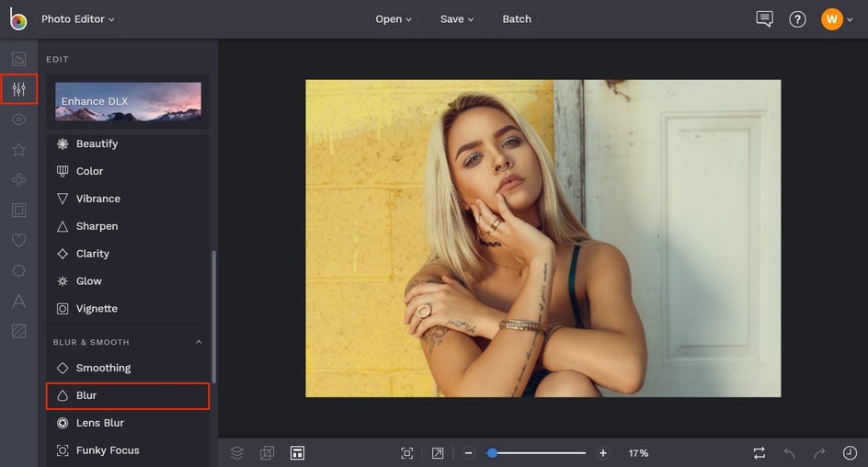Select the Glow tool
The width and height of the screenshot is (868, 467).
point(128,281)
